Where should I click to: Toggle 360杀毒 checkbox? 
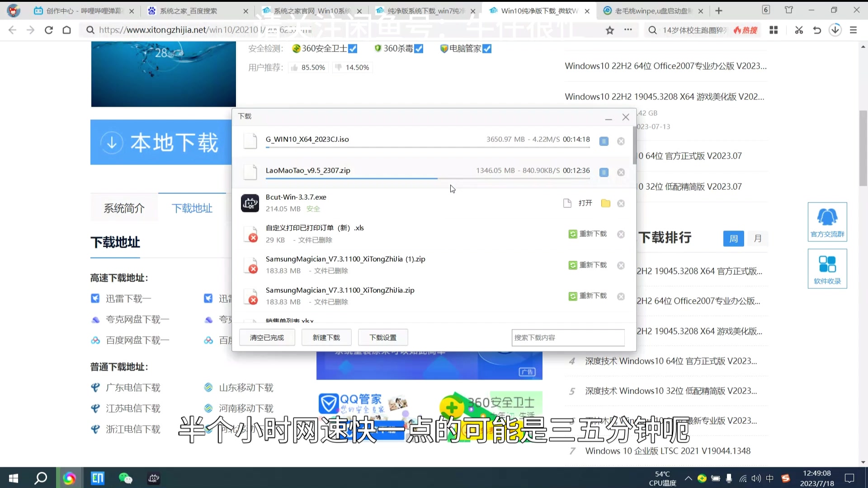(x=419, y=48)
